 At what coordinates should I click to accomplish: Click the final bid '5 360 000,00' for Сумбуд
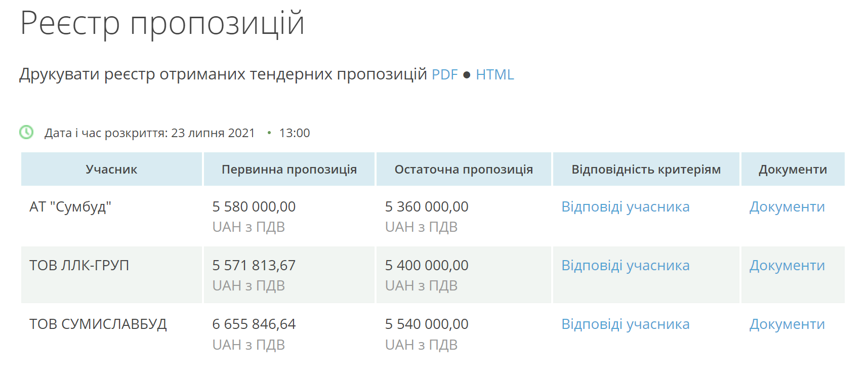pos(427,206)
